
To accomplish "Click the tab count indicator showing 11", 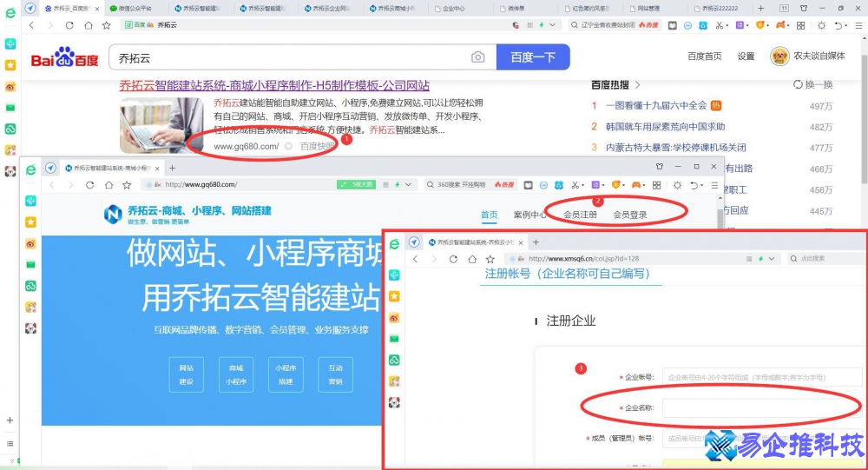I will 784,9.
